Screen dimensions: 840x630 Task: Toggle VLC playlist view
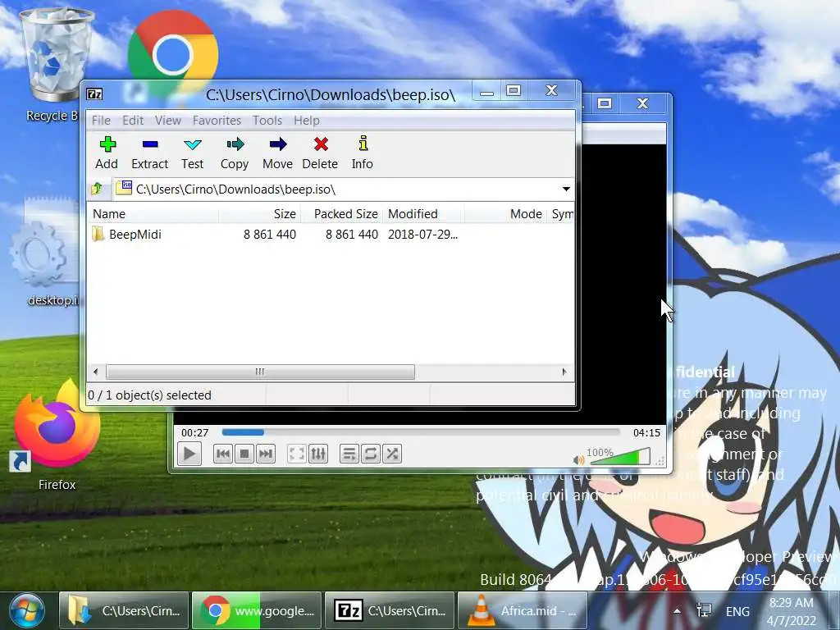(349, 454)
